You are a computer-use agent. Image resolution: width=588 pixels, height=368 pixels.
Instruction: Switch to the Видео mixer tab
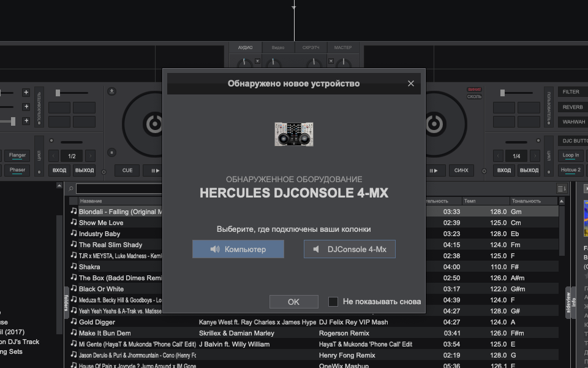coord(278,48)
